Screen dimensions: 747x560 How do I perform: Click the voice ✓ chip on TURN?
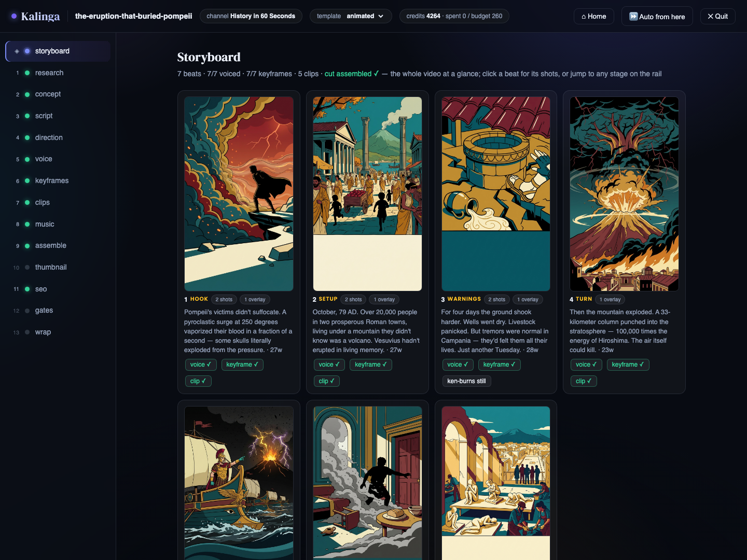coord(586,365)
